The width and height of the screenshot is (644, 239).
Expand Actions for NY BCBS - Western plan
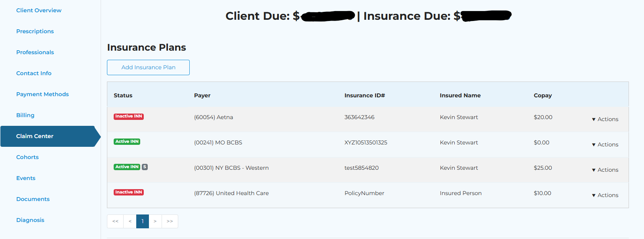tap(605, 170)
